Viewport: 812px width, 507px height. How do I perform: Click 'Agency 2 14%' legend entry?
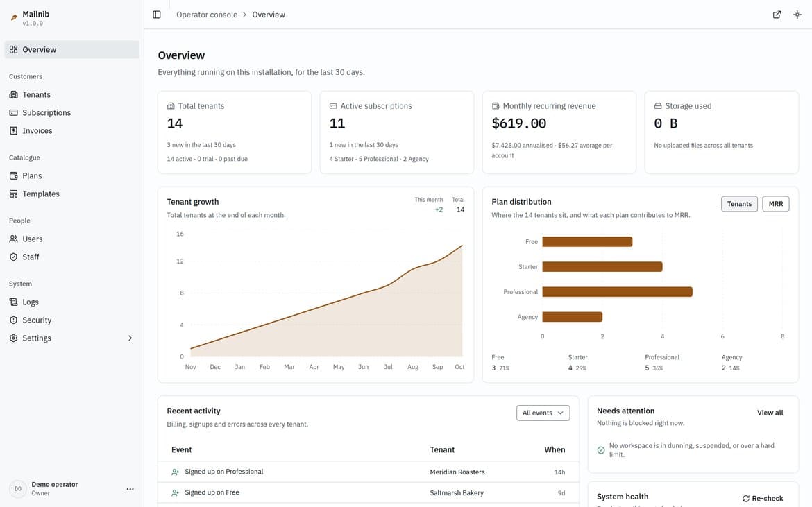click(731, 363)
